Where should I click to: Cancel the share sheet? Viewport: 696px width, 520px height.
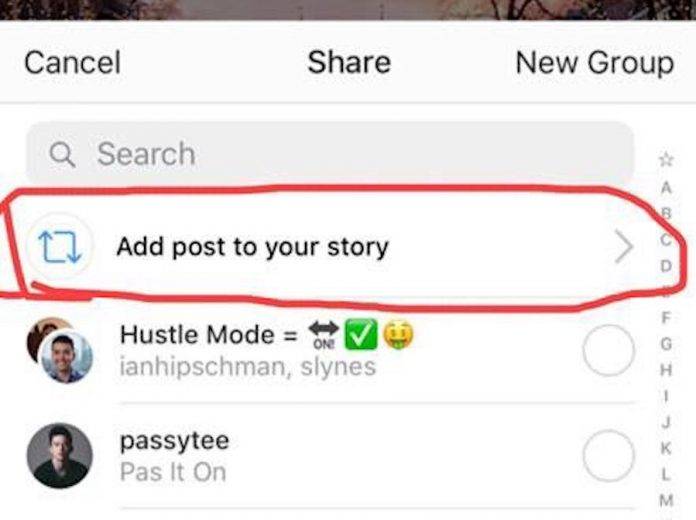(x=72, y=62)
